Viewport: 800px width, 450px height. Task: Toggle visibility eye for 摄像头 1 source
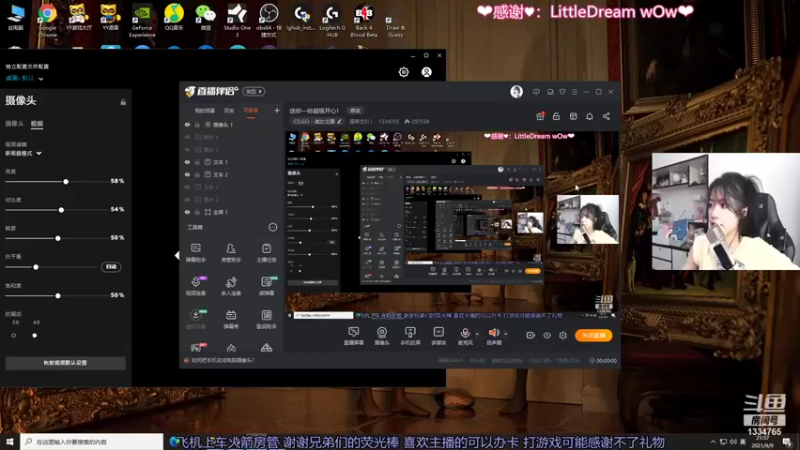187,124
